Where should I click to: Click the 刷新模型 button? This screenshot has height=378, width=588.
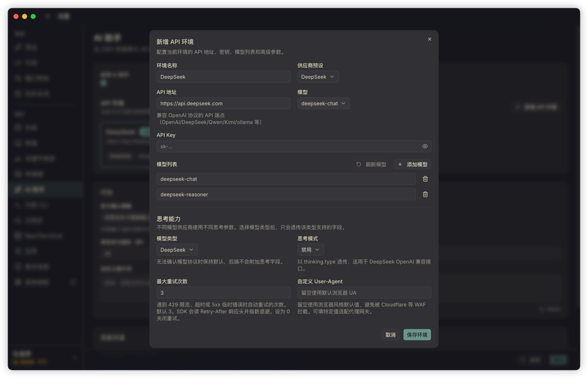click(x=371, y=165)
